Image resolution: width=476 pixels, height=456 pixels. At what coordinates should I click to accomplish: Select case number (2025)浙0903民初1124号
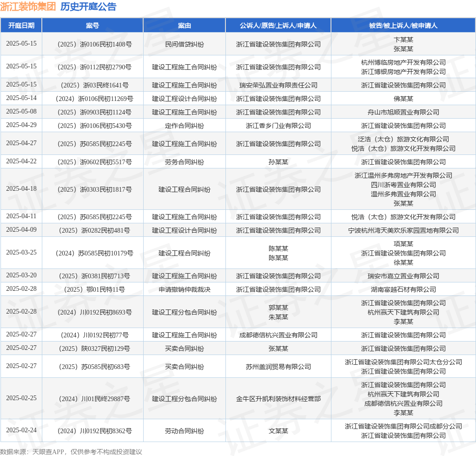pyautogui.click(x=95, y=113)
